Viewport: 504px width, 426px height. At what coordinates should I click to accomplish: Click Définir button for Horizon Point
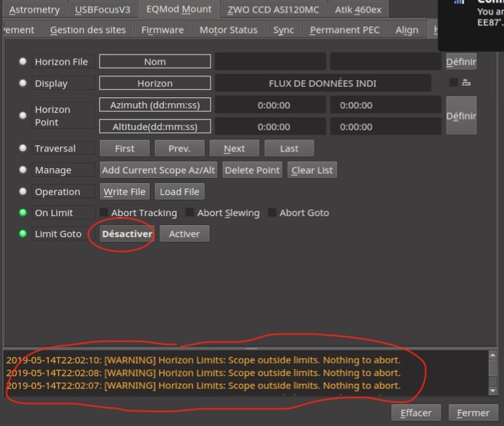pos(461,116)
